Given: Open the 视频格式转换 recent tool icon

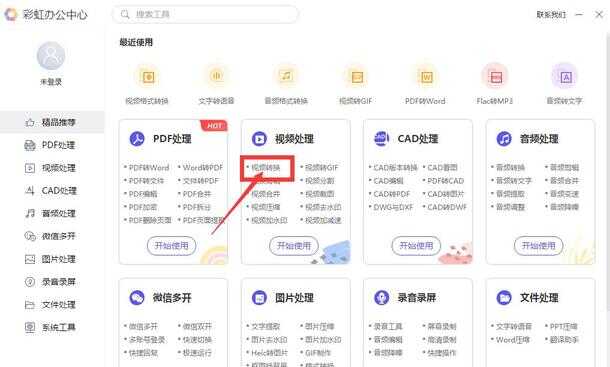Looking at the screenshot, I should tap(148, 77).
